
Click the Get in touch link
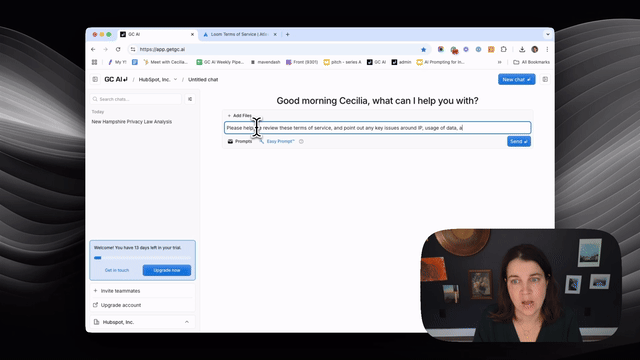pos(117,270)
